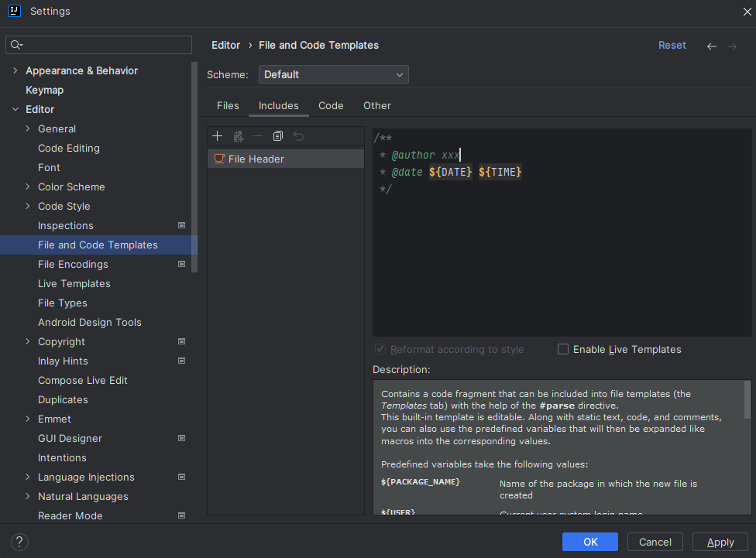This screenshot has height=558, width=756.
Task: Click the Create Template plus icon
Action: coord(218,136)
